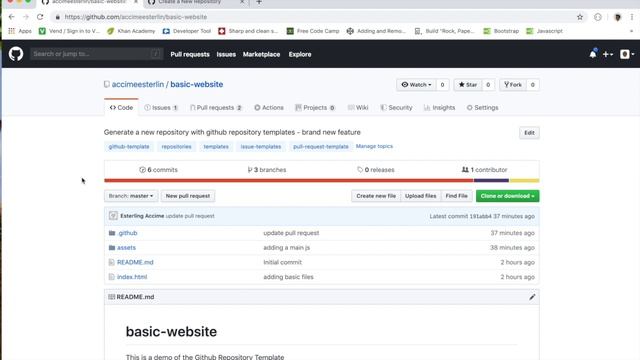
Task: Open the latest commit hash link
Action: 480,216
